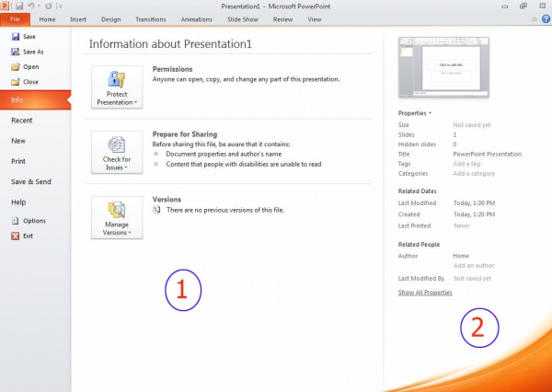
Task: Choose Save As in the Backstage menu
Action: pos(28,52)
